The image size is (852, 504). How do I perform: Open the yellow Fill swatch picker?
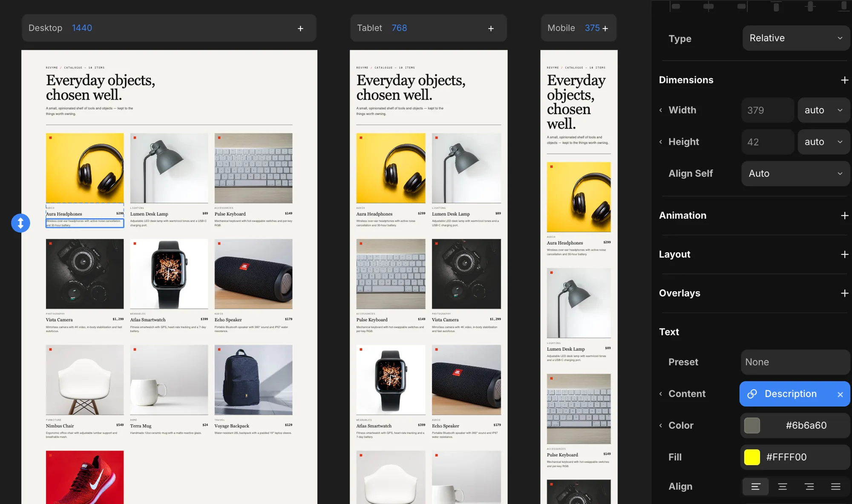coord(752,457)
